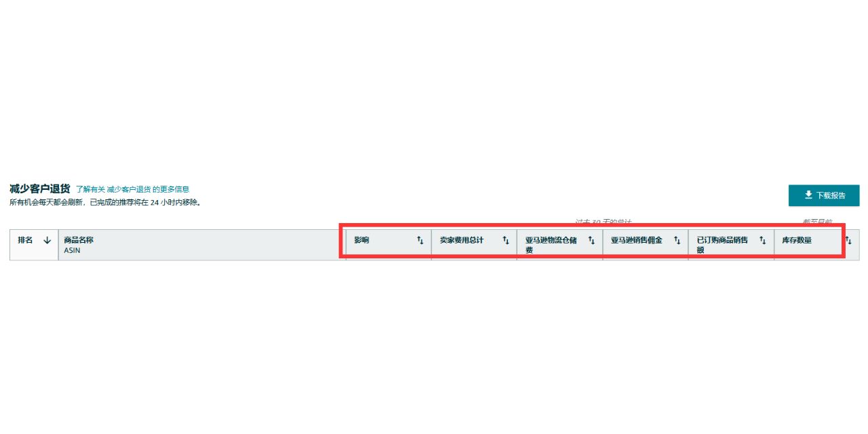Click the sort arrows in 库存数量 column

(x=848, y=240)
